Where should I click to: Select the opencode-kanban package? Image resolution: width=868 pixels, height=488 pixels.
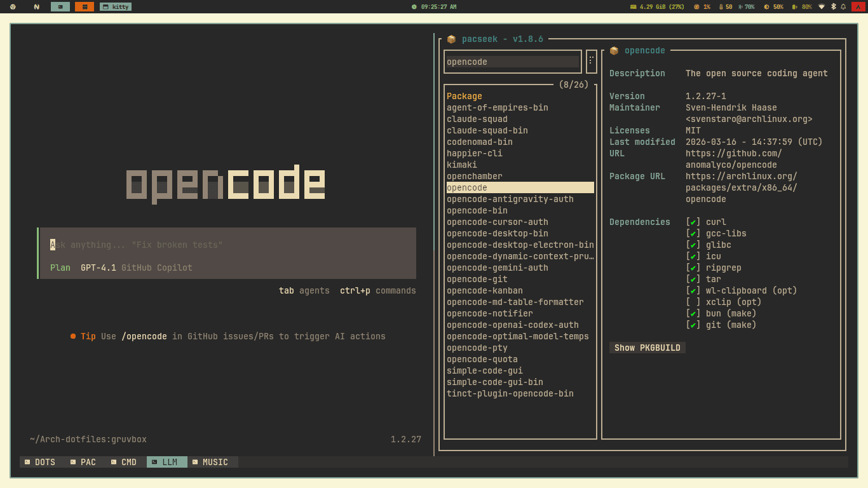485,290
